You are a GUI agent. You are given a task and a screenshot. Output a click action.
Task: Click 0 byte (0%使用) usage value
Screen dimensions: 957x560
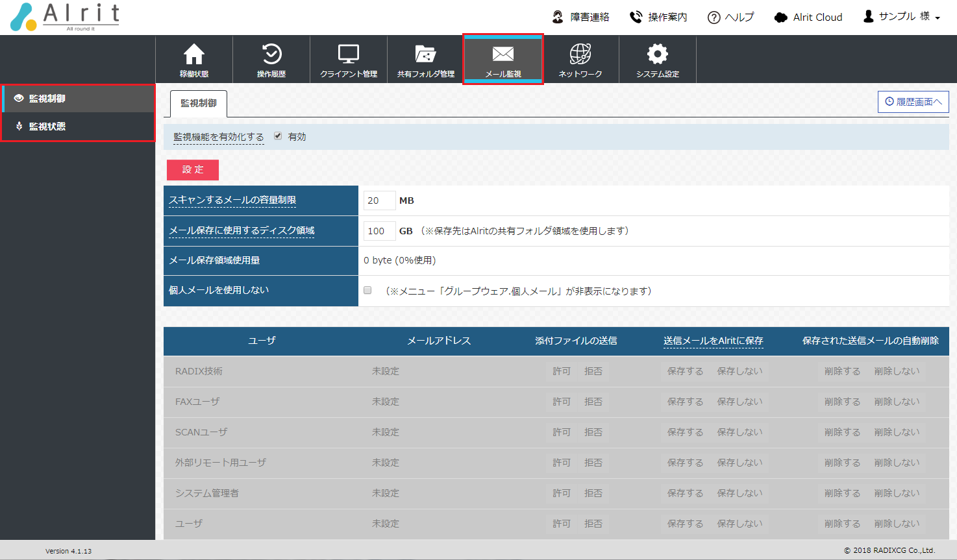pos(400,260)
